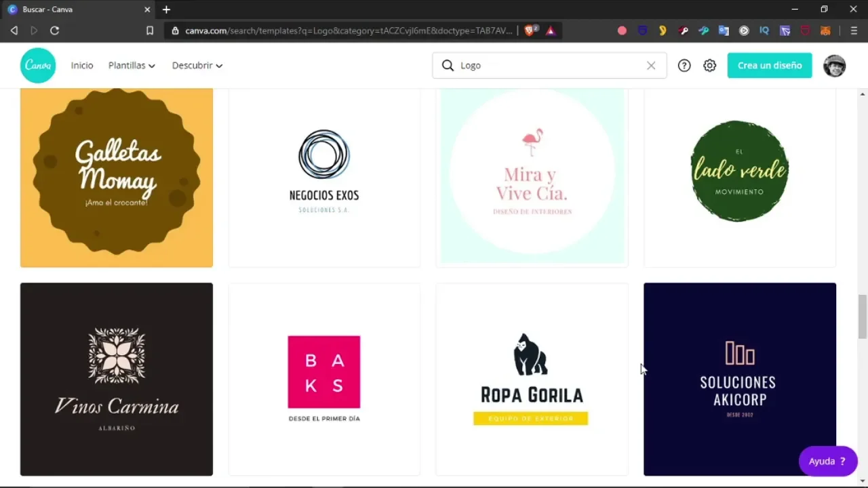
Task: Open the help question mark icon
Action: point(684,66)
